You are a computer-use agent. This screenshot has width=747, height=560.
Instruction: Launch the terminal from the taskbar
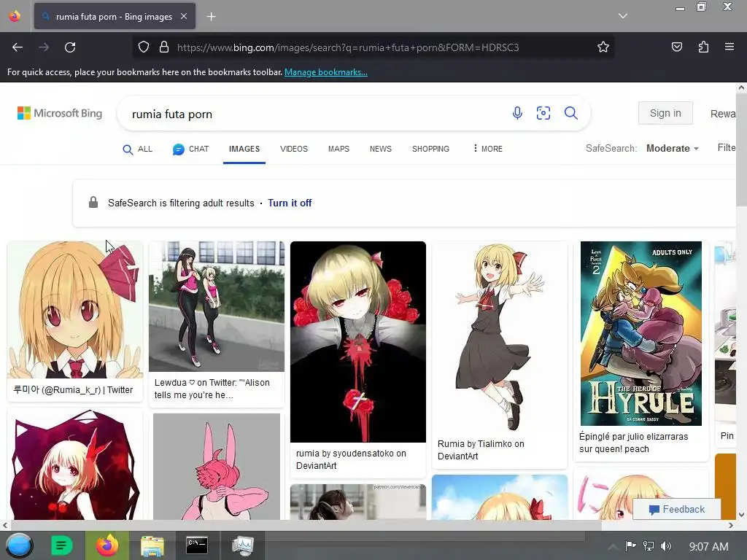point(197,545)
